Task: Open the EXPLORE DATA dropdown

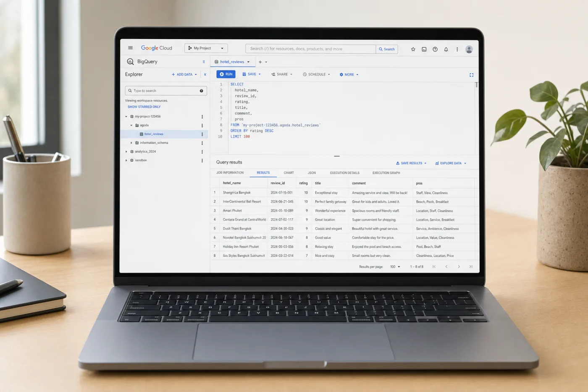Action: (451, 163)
